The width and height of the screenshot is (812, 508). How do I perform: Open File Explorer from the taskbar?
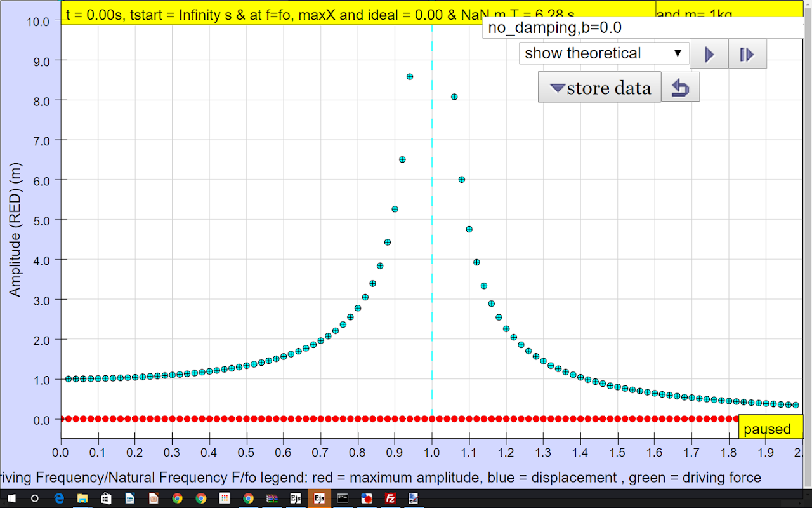pyautogui.click(x=82, y=498)
